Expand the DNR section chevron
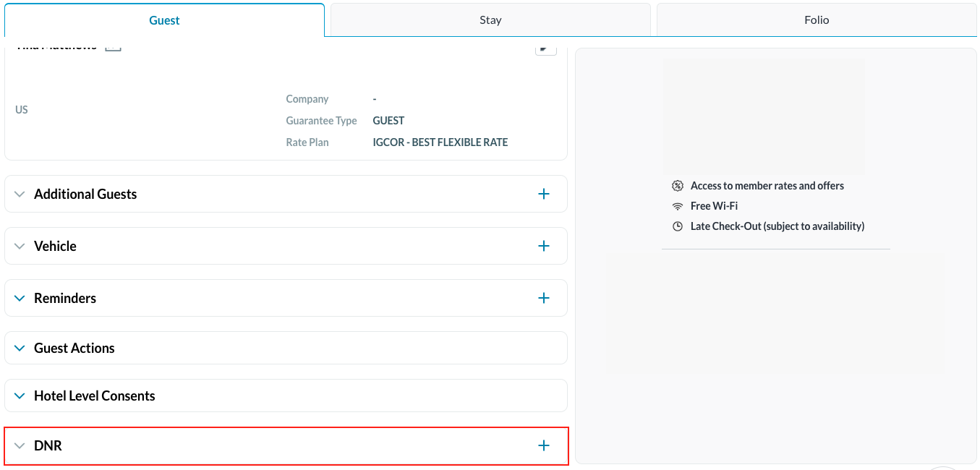The image size is (980, 470). [20, 445]
